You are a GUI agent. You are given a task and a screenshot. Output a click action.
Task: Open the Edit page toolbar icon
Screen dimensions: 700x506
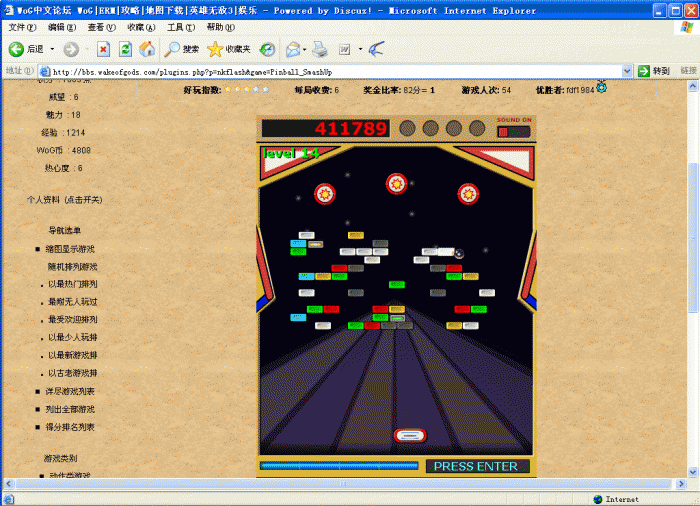(345, 49)
